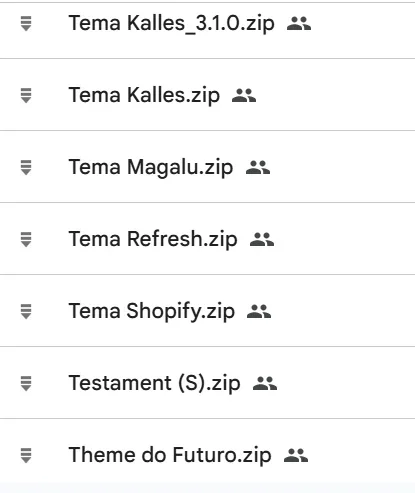Click the zip file icon beside Tema Kalles_3.1.0.zip
Image resolution: width=415 pixels, height=493 pixels.
[x=26, y=23]
